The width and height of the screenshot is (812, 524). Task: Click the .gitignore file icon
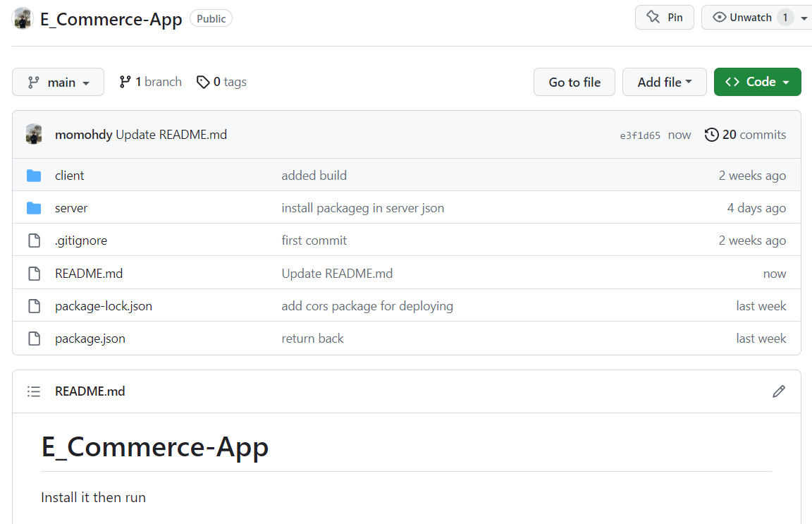[34, 240]
